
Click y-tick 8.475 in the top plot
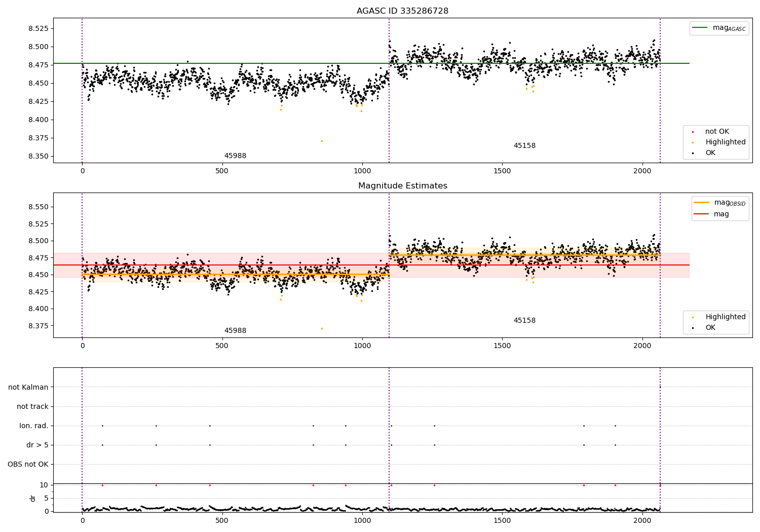point(39,65)
